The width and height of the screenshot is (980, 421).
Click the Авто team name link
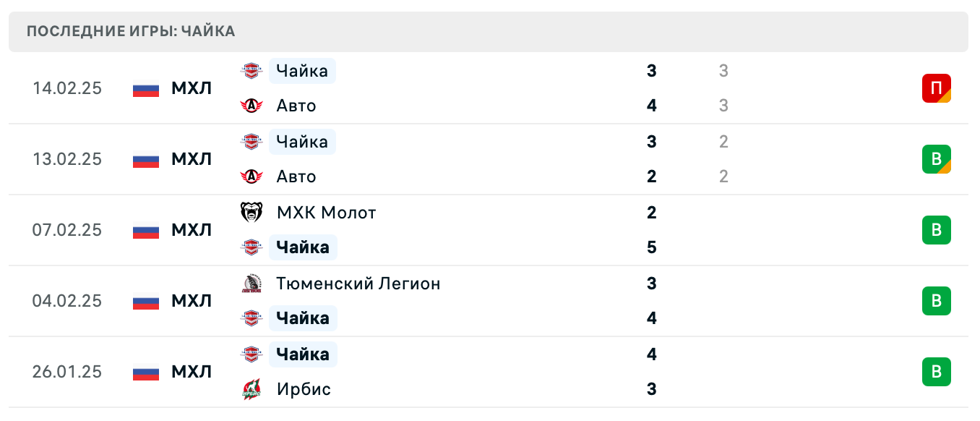pos(296,106)
